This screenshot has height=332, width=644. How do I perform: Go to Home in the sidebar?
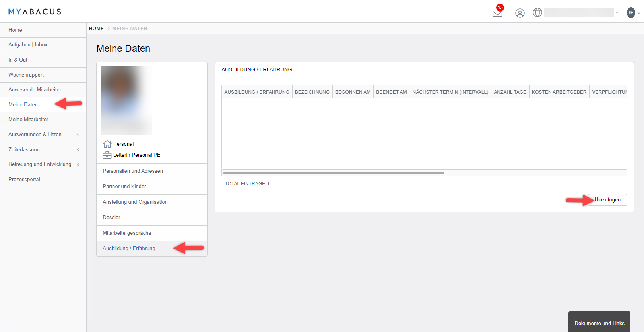click(43, 30)
